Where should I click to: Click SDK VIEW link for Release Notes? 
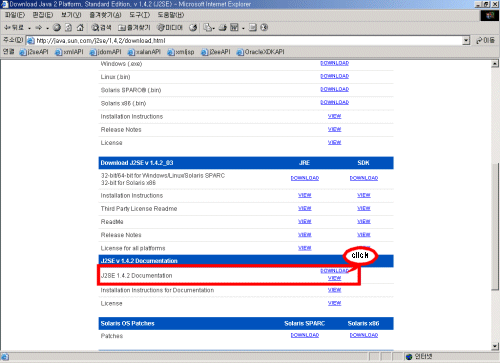pos(364,235)
